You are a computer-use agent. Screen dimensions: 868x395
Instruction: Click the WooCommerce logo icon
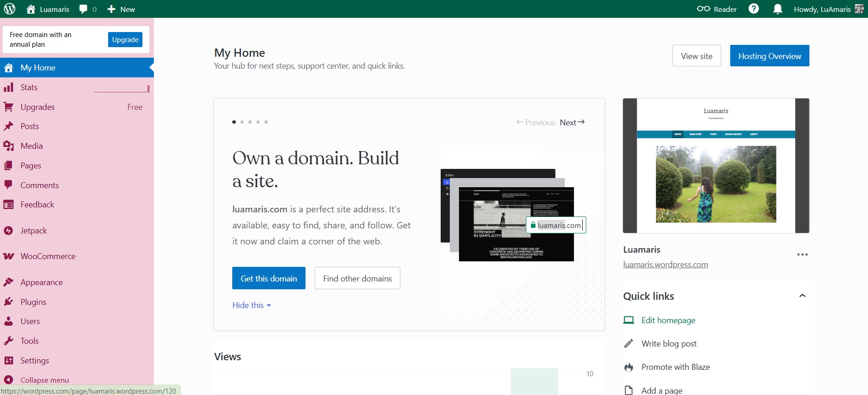[x=9, y=256]
